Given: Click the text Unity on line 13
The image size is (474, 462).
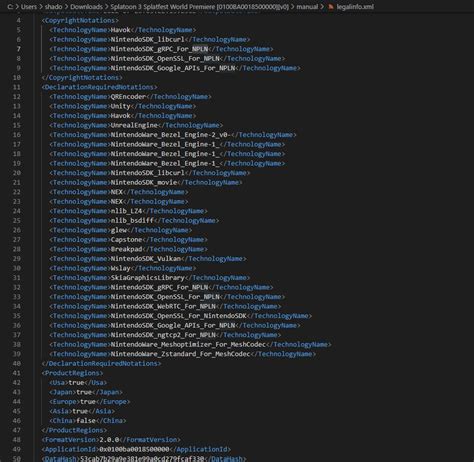Looking at the screenshot, I should pos(120,106).
